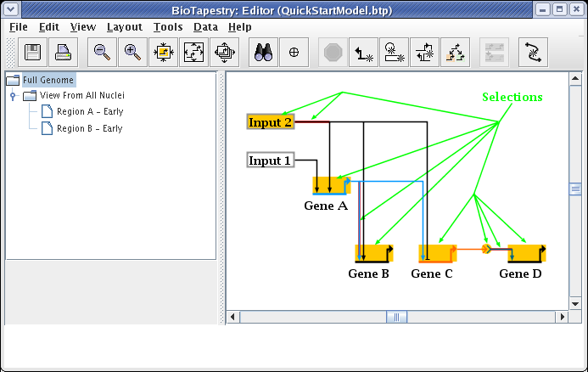Click the horizontal scrollbar thumb
Viewport: 588px width, 372px height.
click(397, 317)
